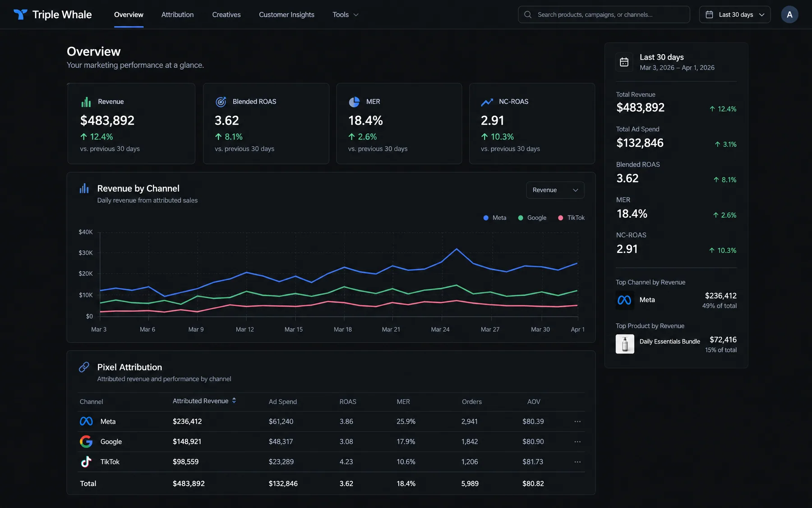
Task: Click the AOV column header
Action: (x=534, y=401)
